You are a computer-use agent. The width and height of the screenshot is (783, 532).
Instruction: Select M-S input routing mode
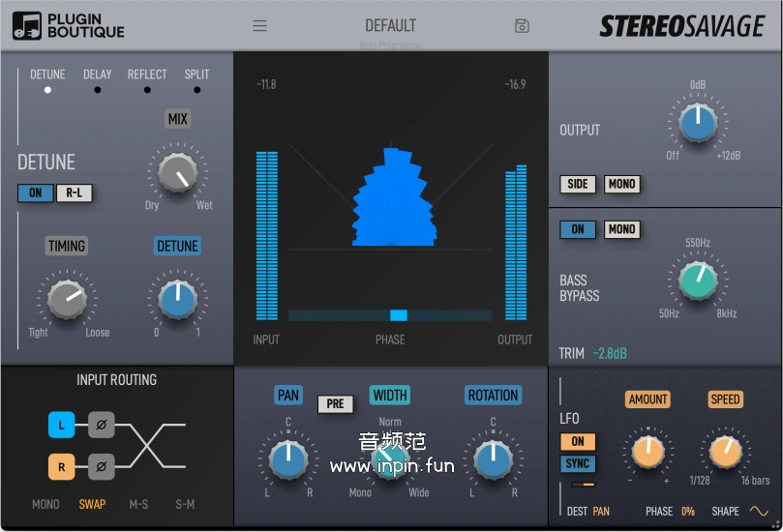[138, 504]
